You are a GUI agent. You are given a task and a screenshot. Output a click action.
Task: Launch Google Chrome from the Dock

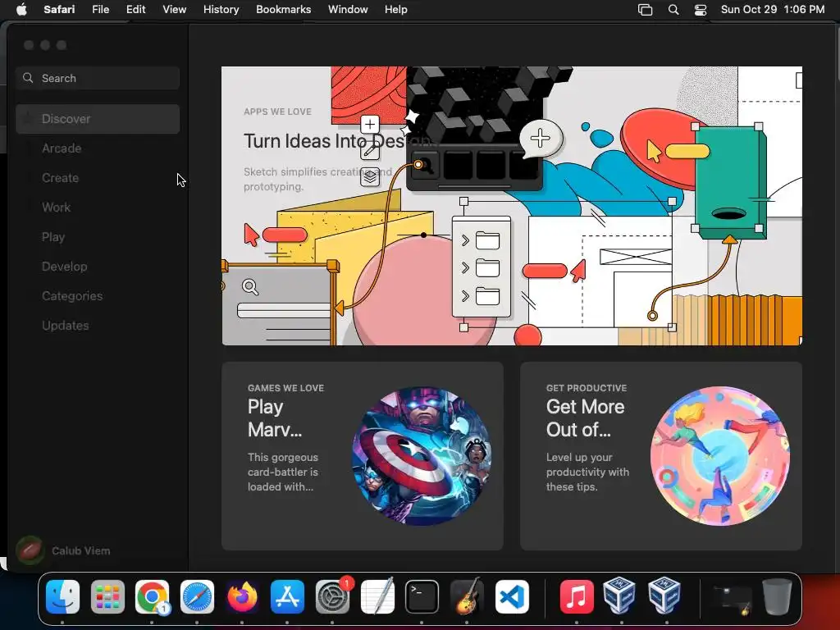tap(152, 596)
